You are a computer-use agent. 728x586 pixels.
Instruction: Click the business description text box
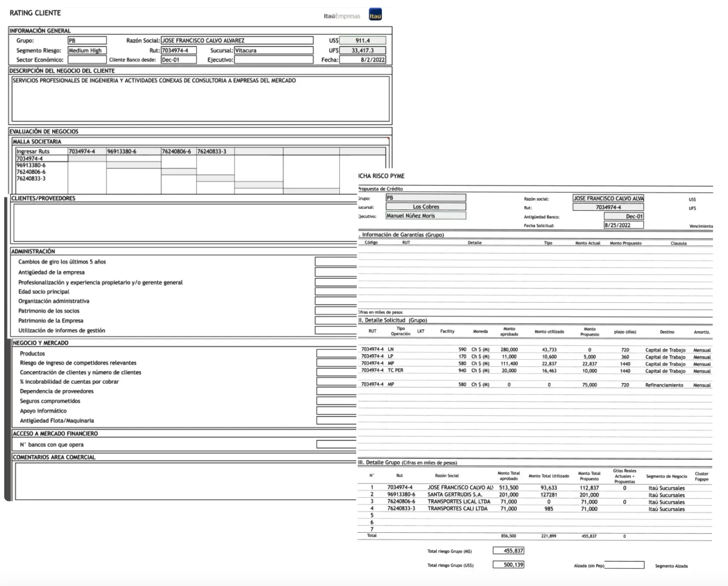click(x=200, y=99)
